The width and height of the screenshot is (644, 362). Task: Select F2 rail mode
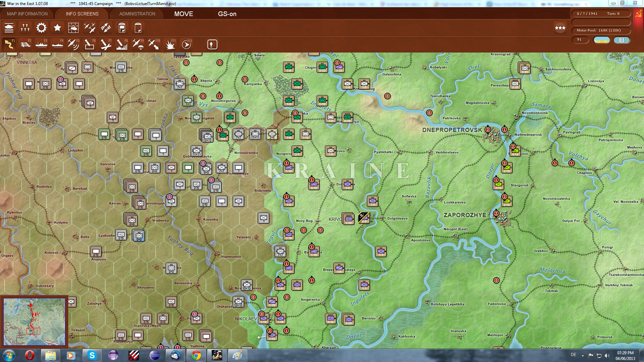[x=25, y=44]
